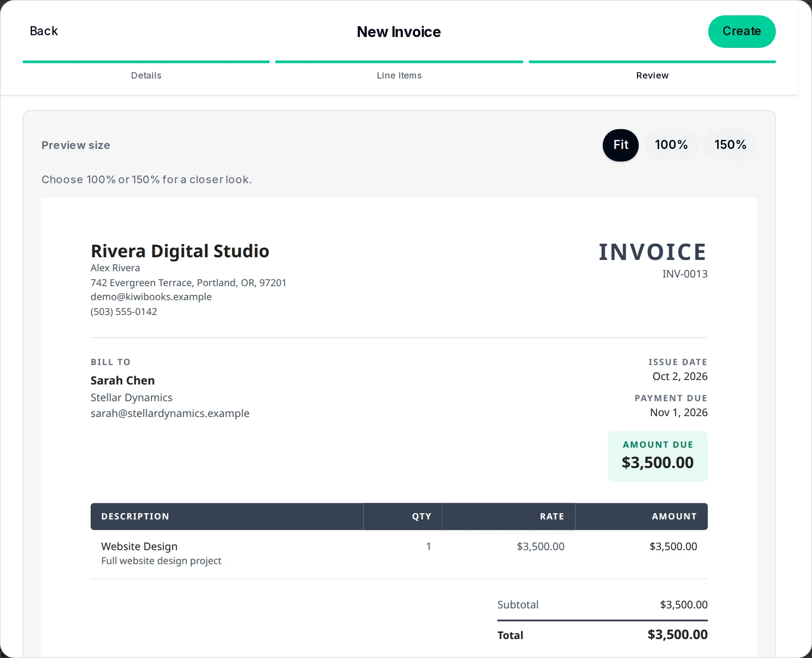This screenshot has width=812, height=658.
Task: Click "sarah@stellardynamics.example" email
Action: coord(170,413)
